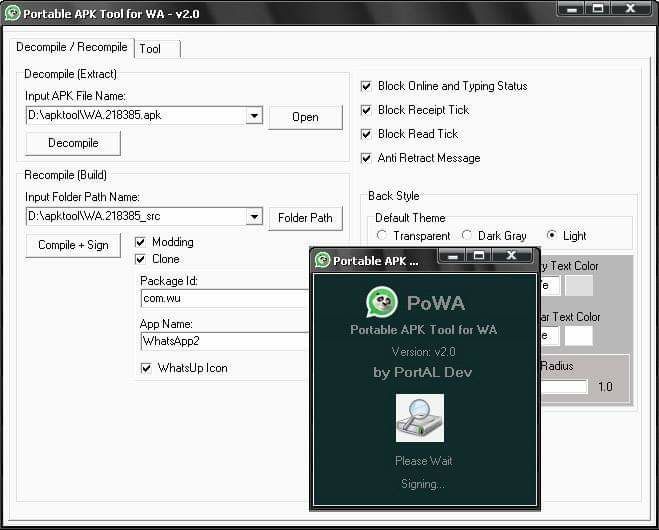Viewport: 659px width, 530px height.
Task: Close the main Portable APK Tool window
Action: [630, 9]
